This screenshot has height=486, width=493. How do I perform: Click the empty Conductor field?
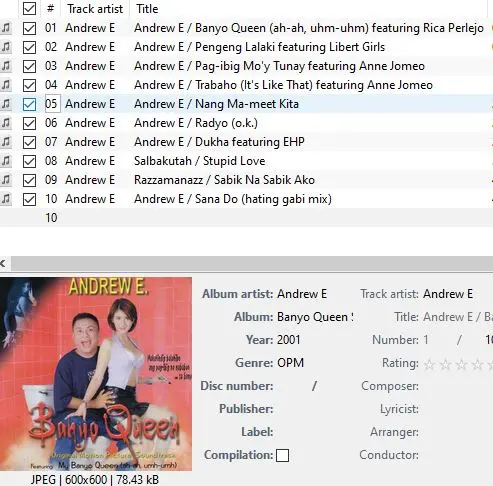(457, 455)
